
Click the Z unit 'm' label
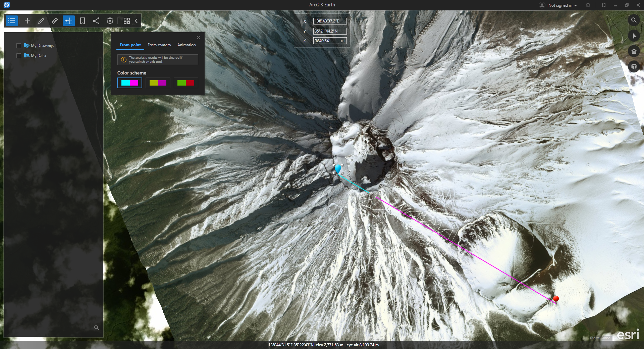point(342,41)
